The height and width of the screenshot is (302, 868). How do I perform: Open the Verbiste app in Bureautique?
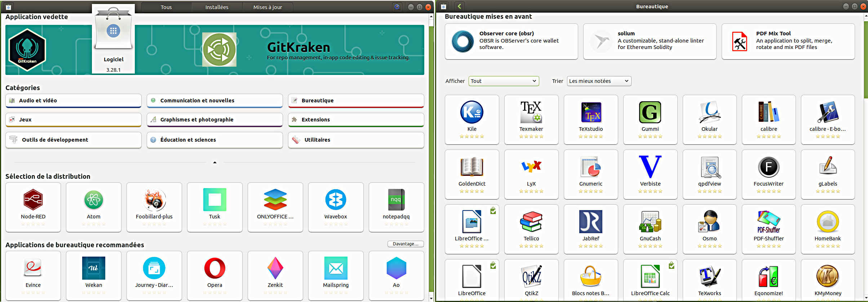click(650, 174)
